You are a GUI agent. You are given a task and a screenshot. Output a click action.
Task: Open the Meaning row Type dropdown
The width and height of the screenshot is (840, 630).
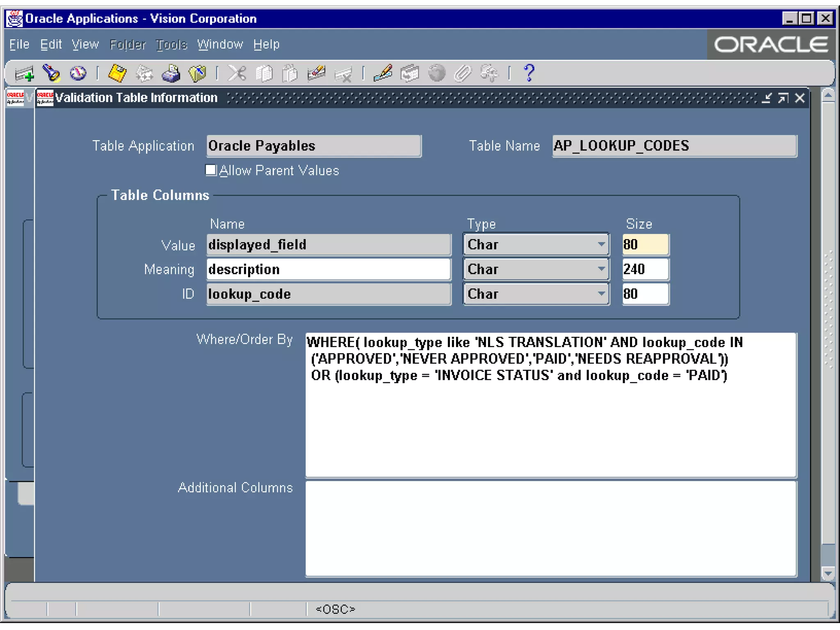[x=601, y=269]
